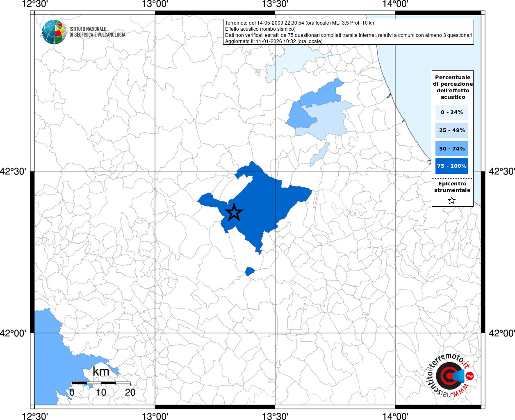Click the 'Dati non verificati estratti da 75 questionari' line
The width and height of the screenshot is (515, 420).
pos(349,35)
